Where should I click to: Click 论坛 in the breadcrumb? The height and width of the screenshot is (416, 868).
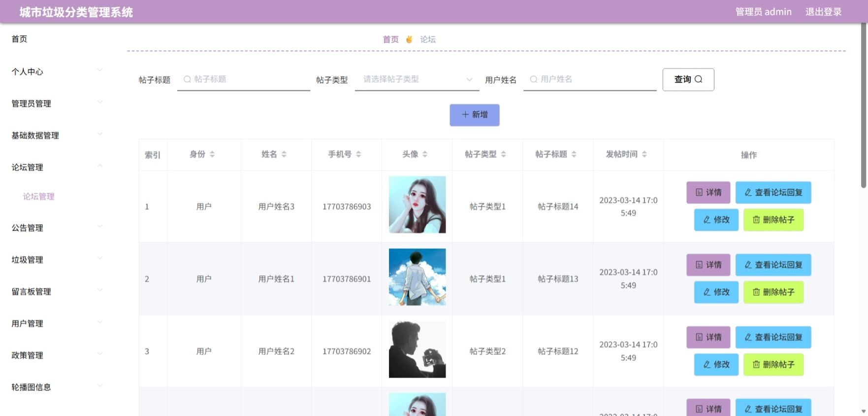pos(428,39)
